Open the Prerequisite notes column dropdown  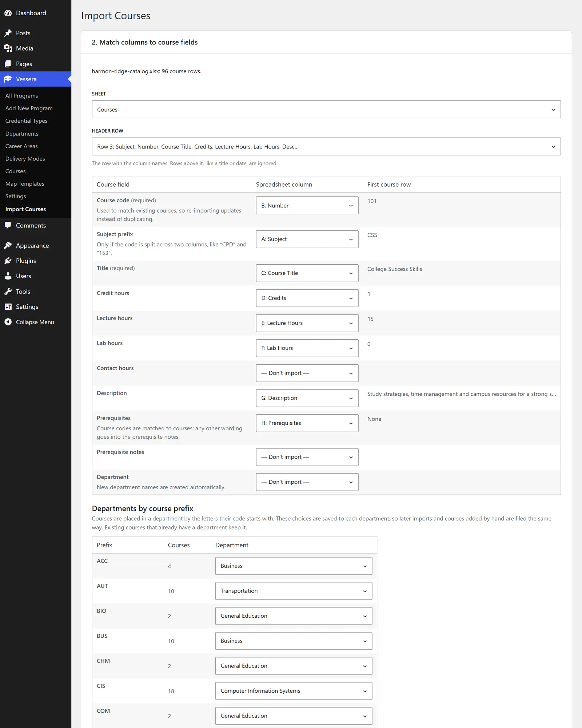(307, 457)
